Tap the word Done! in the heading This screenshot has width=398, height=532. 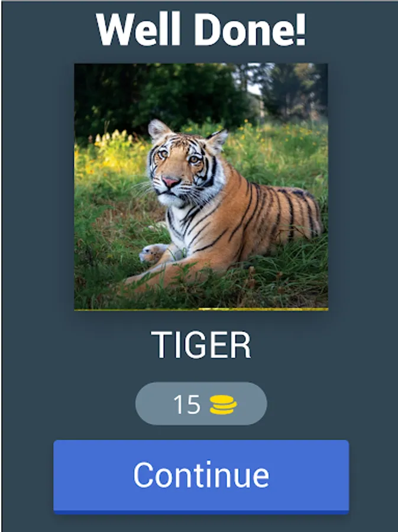coord(250,29)
